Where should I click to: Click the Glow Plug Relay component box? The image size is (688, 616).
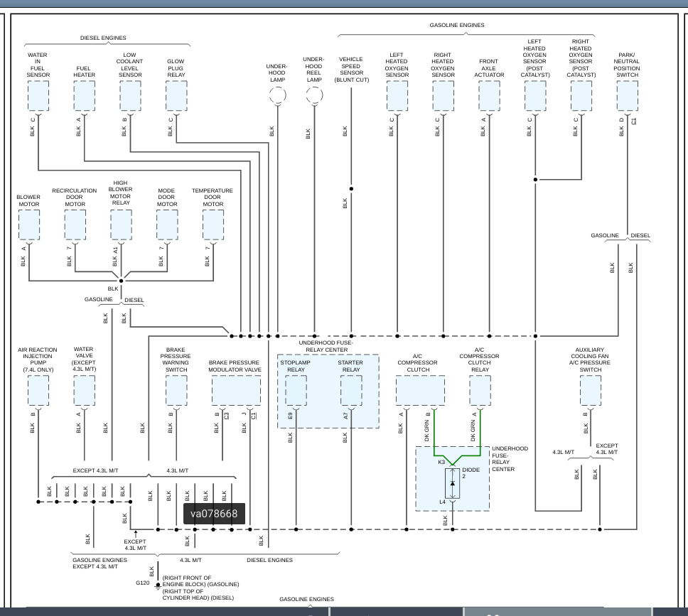point(176,96)
